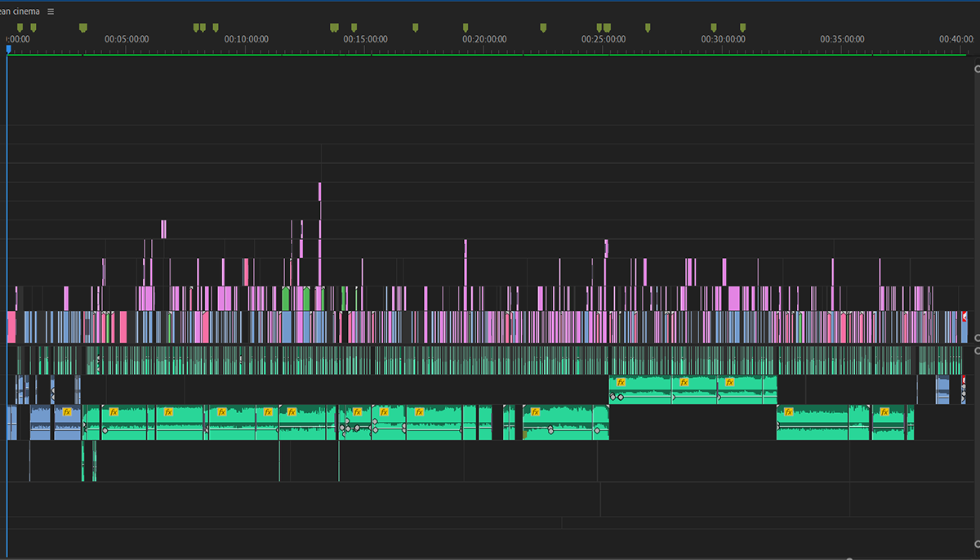Open the sequence panel menu icon

pos(51,11)
